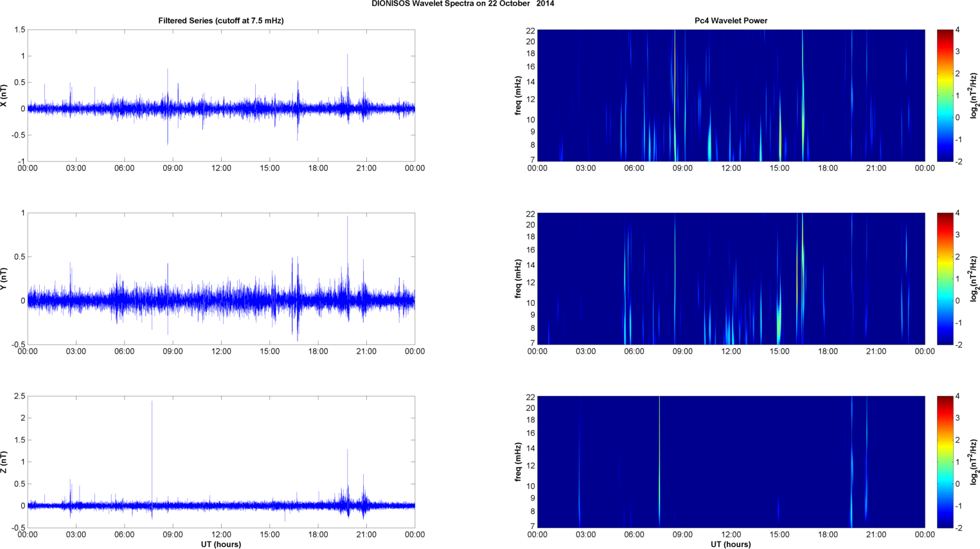Click the "Z (nT)" y-axis label

(x=4, y=462)
